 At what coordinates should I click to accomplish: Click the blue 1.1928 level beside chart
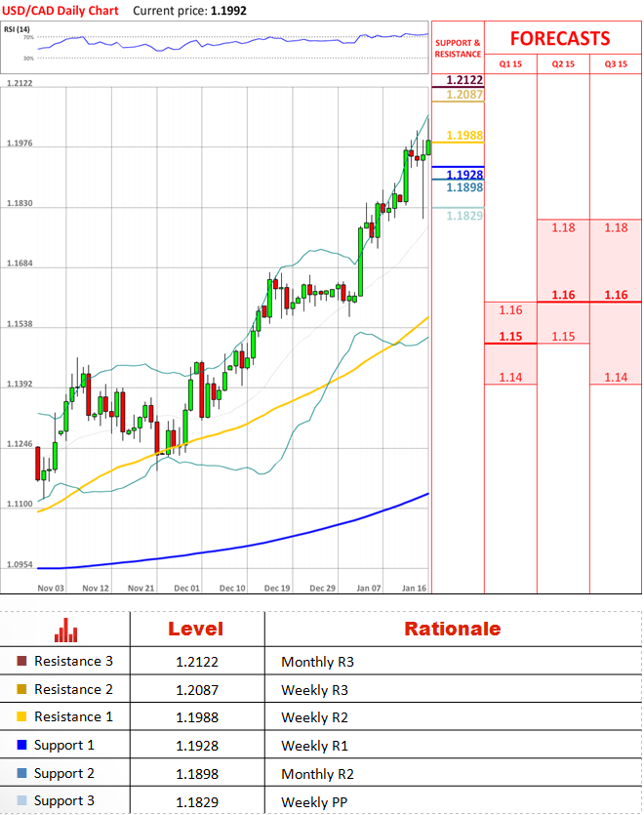pyautogui.click(x=464, y=175)
